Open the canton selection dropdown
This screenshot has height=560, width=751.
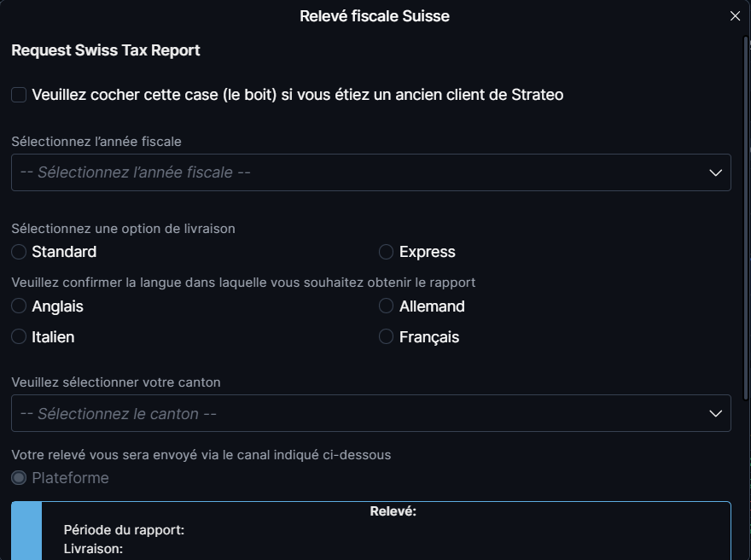358,413
